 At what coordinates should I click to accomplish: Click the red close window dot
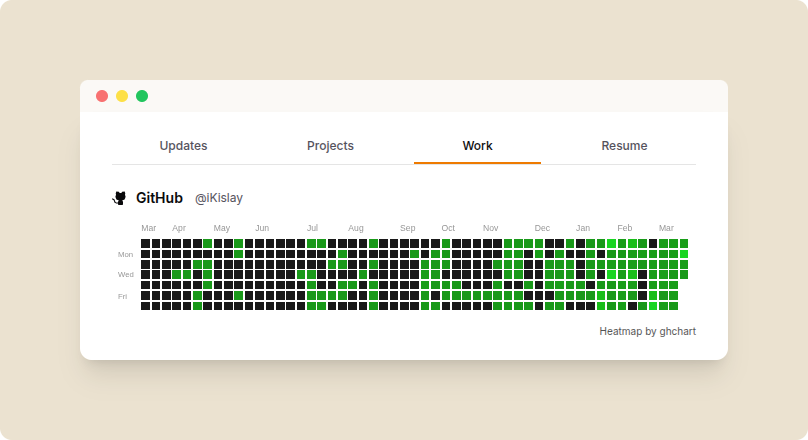pos(102,96)
